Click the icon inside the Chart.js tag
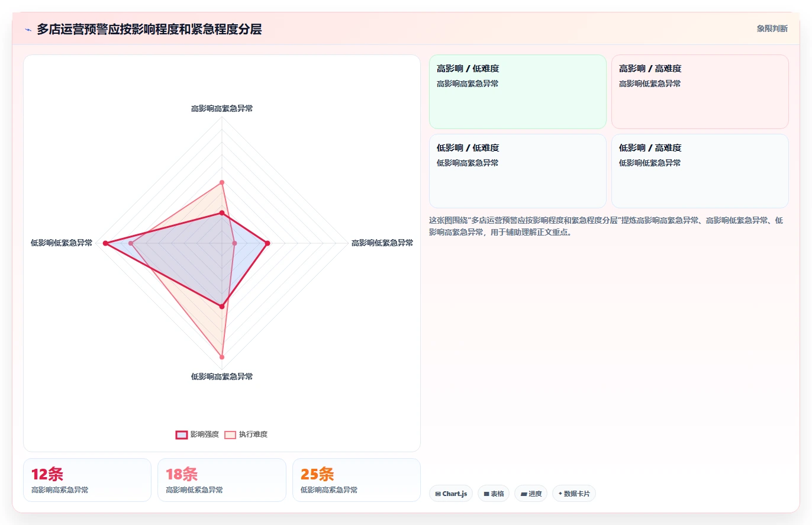 [x=438, y=494]
